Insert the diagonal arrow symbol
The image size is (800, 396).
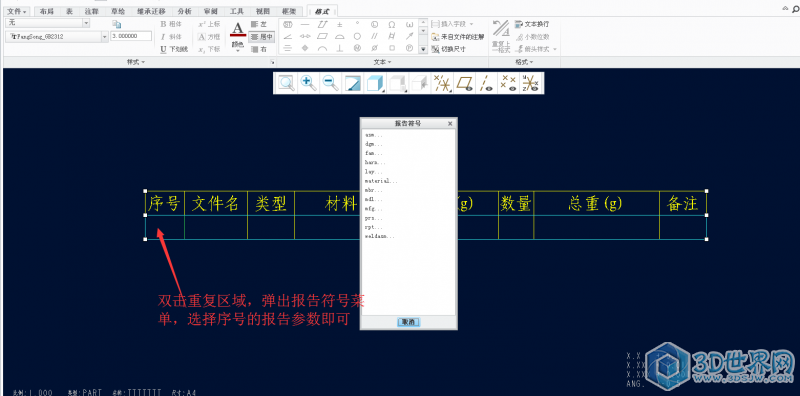pyautogui.click(x=409, y=36)
